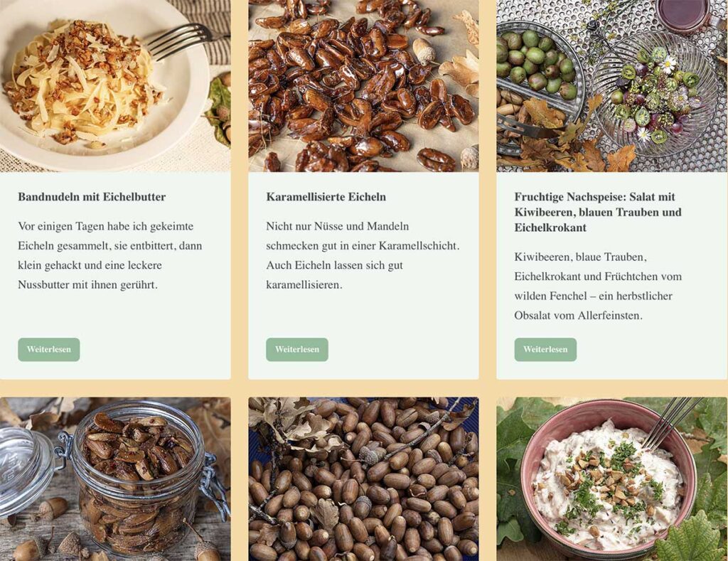Open the kiwi berry salad photo
The width and height of the screenshot is (728, 561).
(612, 86)
